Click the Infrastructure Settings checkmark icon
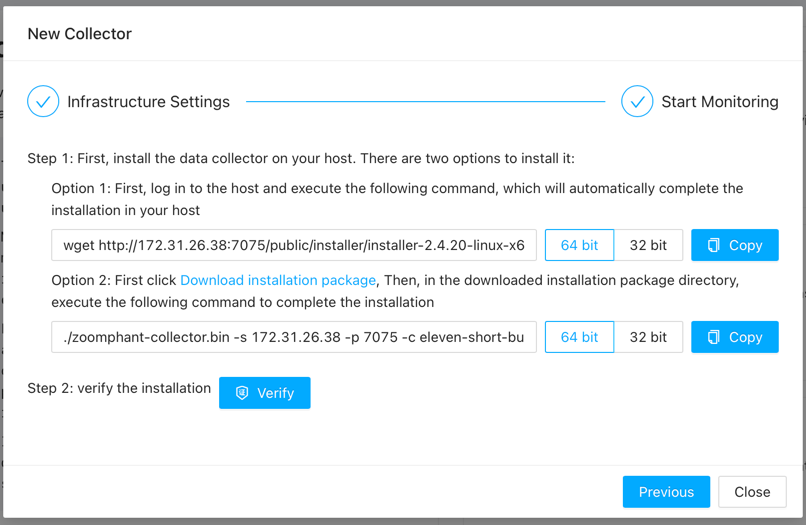The width and height of the screenshot is (806, 525). 43,101
